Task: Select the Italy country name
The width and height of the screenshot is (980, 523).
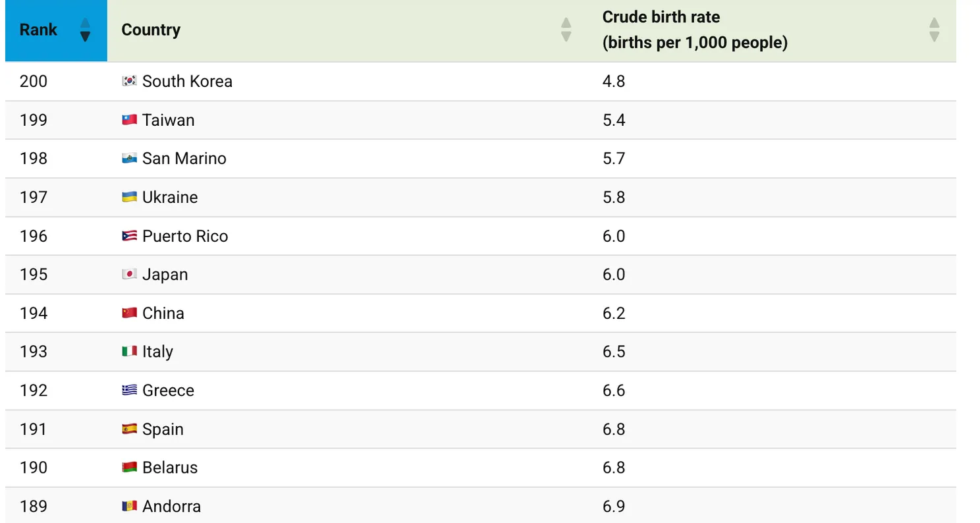Action: [x=157, y=352]
